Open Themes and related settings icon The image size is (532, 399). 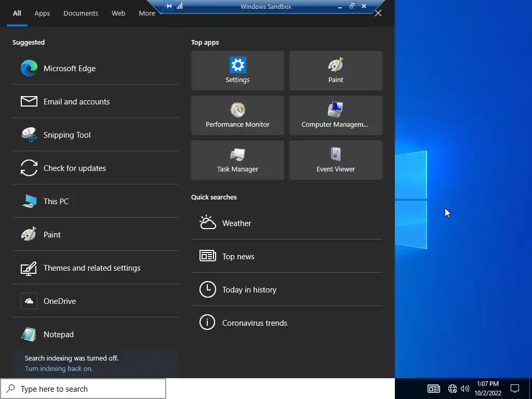point(29,268)
